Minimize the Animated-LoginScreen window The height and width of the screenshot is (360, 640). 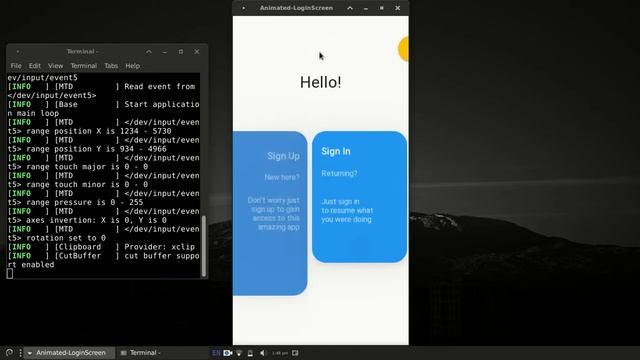[366, 8]
